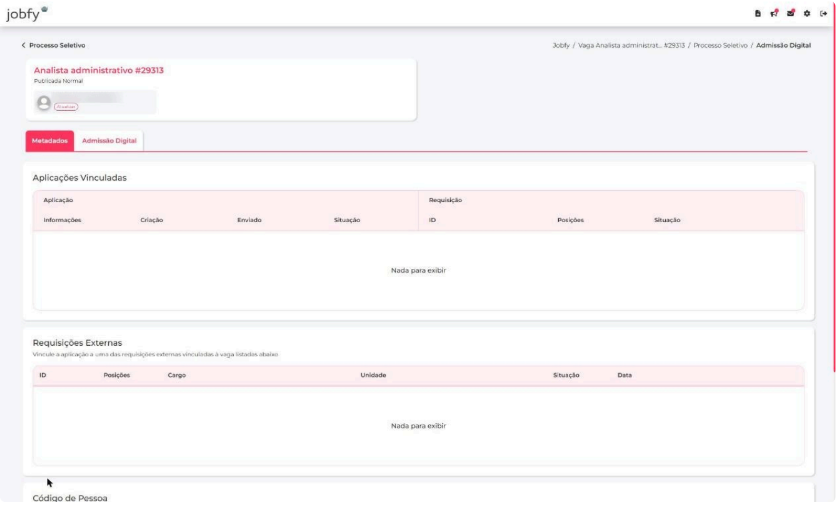Click the Requisições Externas section title
The image size is (837, 510).
pyautogui.click(x=77, y=343)
